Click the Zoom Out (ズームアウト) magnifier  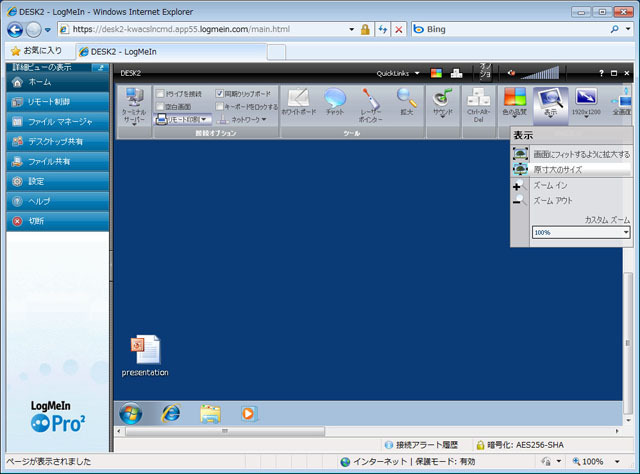click(x=519, y=200)
